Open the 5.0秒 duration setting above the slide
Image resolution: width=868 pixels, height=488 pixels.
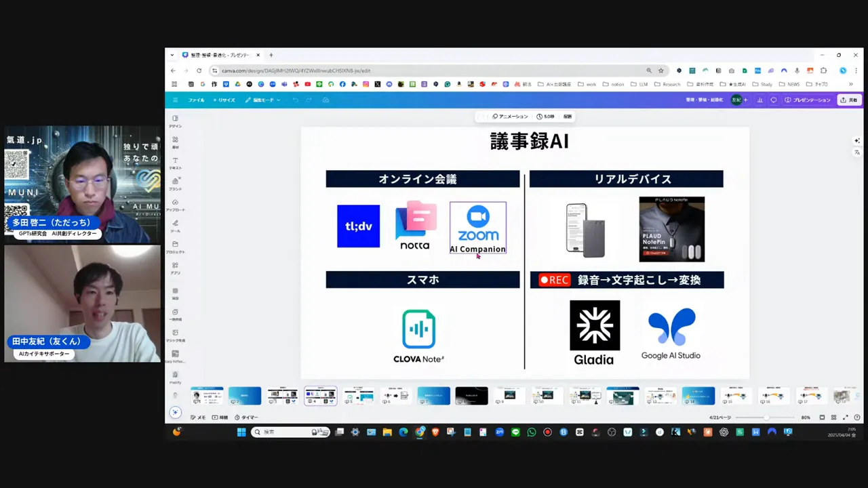point(546,116)
